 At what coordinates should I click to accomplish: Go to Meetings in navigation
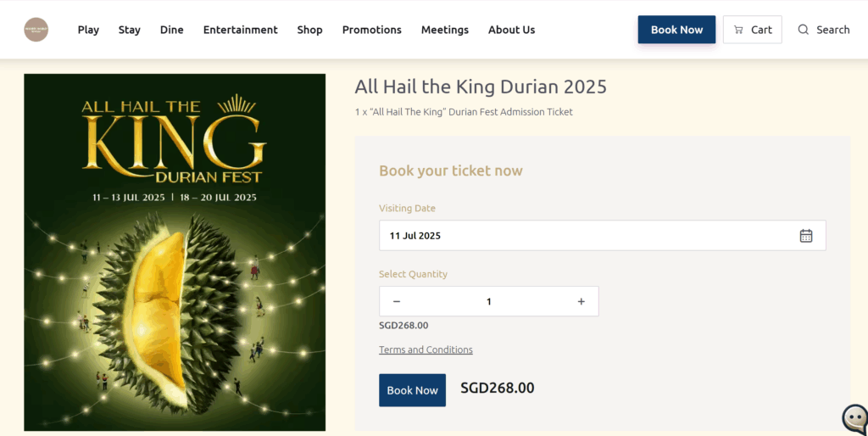coord(444,30)
